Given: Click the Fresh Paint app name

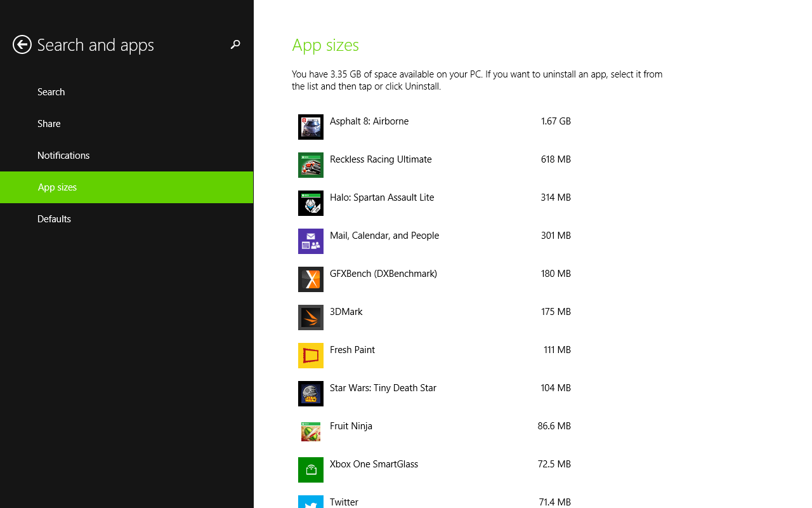Looking at the screenshot, I should click(x=352, y=350).
